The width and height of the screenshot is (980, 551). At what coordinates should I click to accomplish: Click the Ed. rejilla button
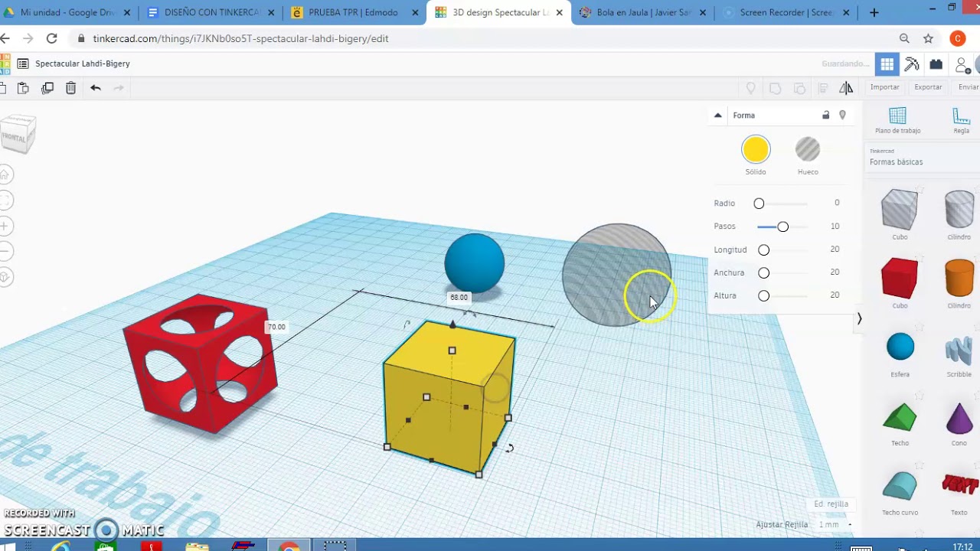coord(831,504)
